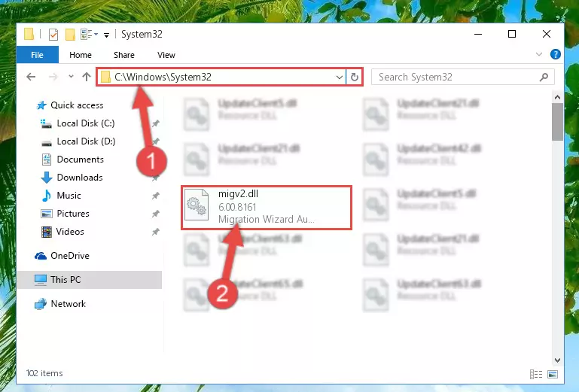The height and width of the screenshot is (392, 579).
Task: Click the search magnifier icon
Action: point(544,77)
